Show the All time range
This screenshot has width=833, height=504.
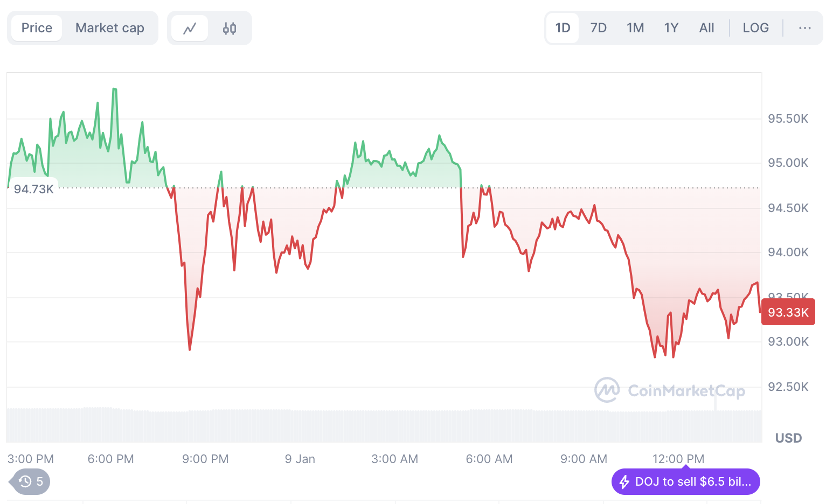point(706,28)
